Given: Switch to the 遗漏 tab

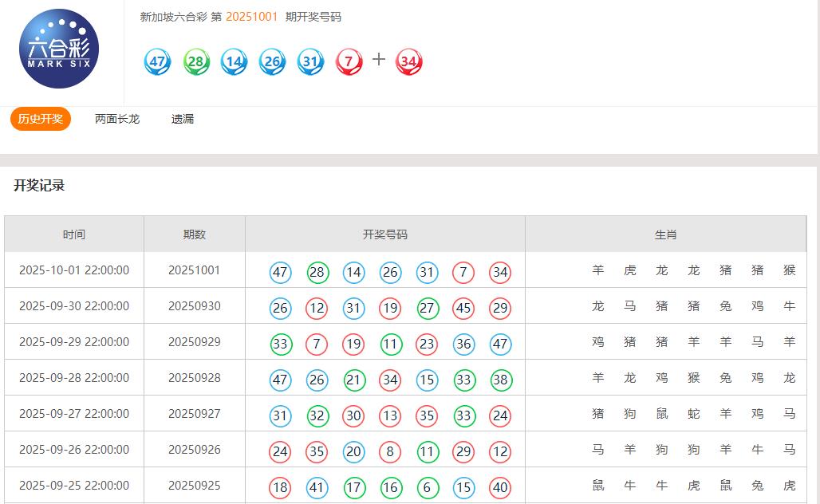Looking at the screenshot, I should click(183, 119).
